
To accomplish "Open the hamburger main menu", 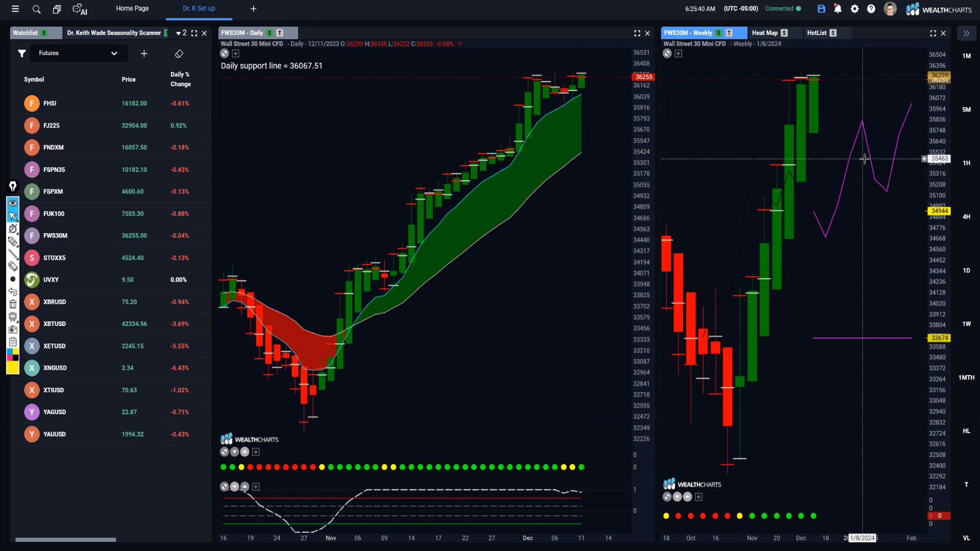I will [x=15, y=9].
